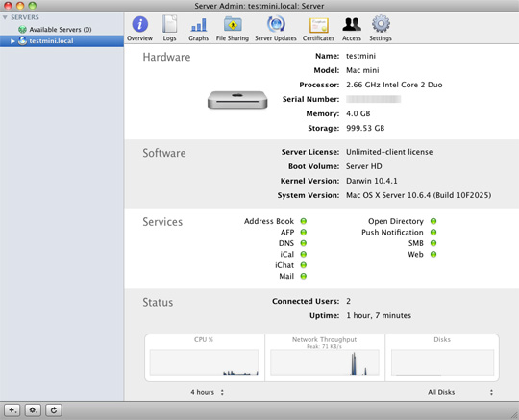519x420 pixels.
Task: Open the All Disks dropdown
Action: click(x=460, y=392)
